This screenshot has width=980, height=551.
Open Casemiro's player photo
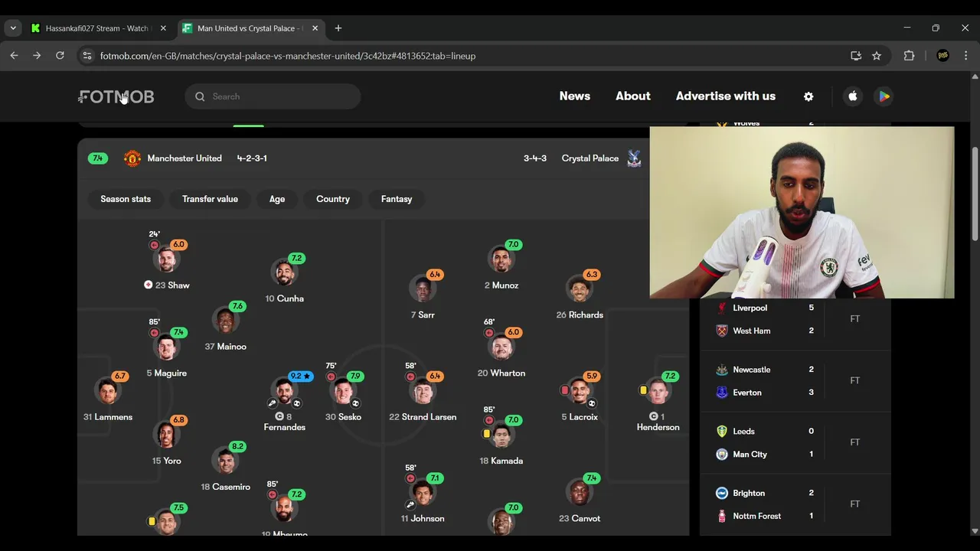225,461
